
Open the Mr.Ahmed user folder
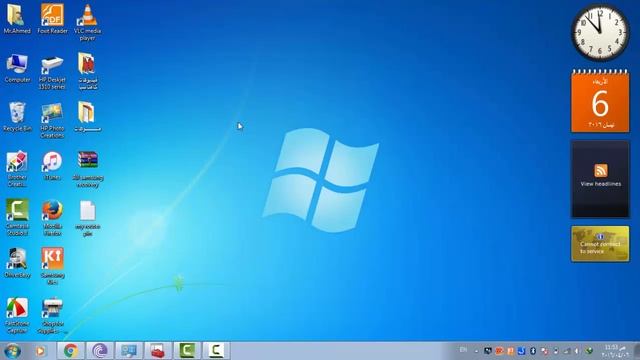(x=17, y=19)
